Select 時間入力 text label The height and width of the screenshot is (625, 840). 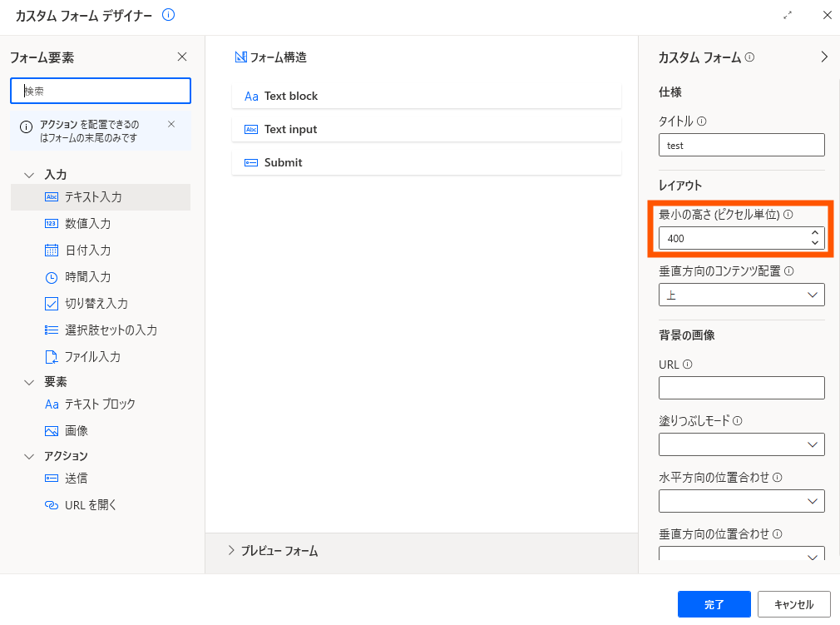click(88, 277)
